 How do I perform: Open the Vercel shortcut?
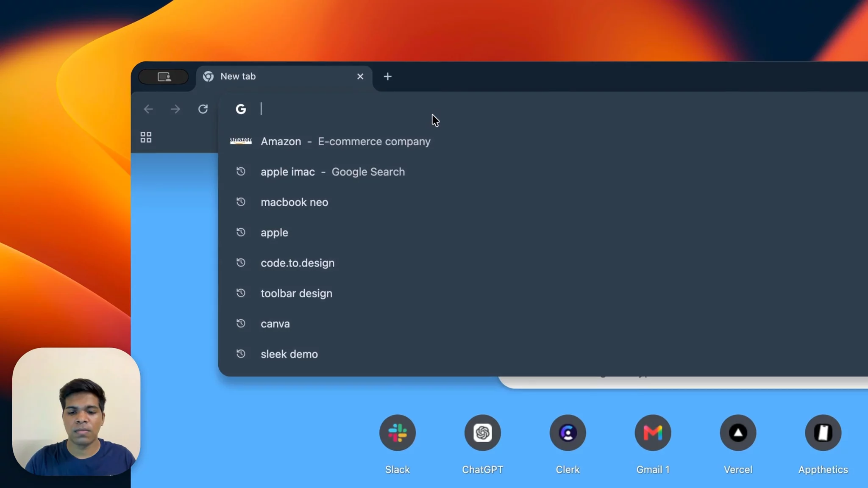(x=738, y=433)
